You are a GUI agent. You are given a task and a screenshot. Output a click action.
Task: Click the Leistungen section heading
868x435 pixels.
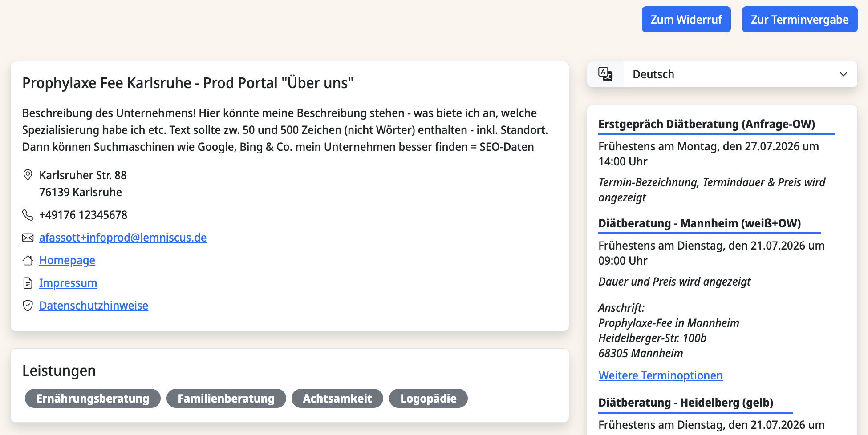point(59,371)
